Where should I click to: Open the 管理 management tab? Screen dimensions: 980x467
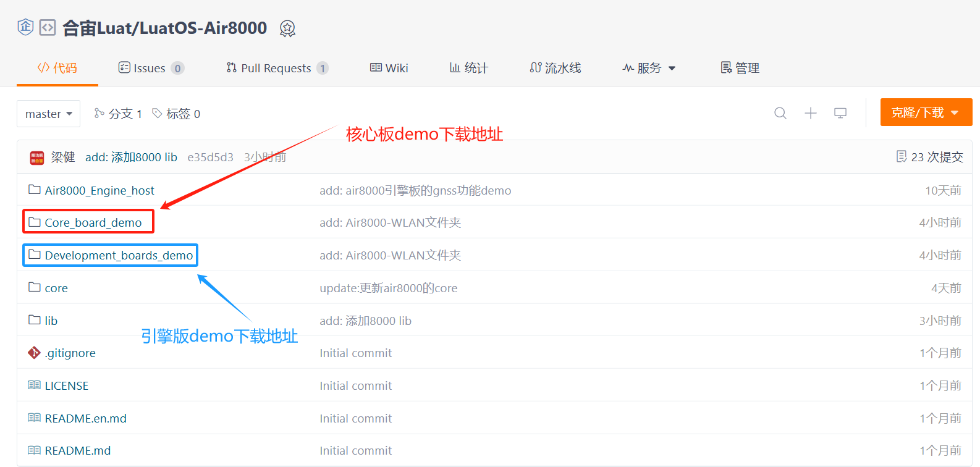pos(740,68)
